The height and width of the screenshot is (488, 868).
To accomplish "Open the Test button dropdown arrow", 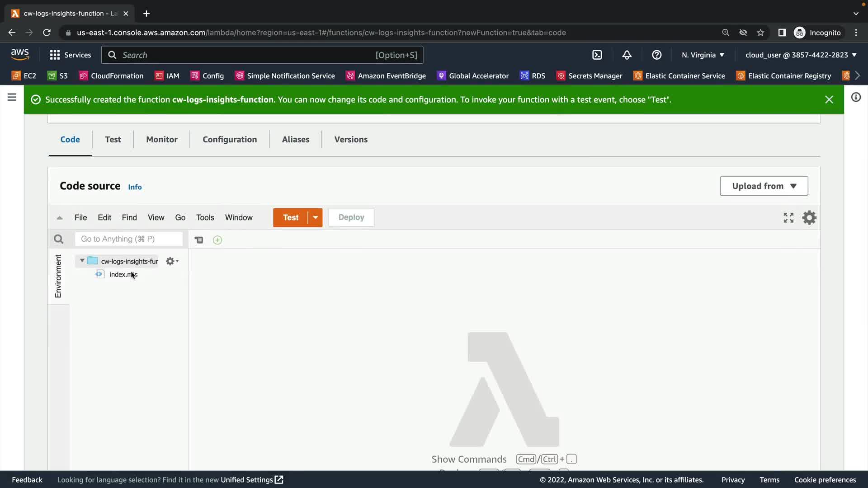I will click(316, 218).
